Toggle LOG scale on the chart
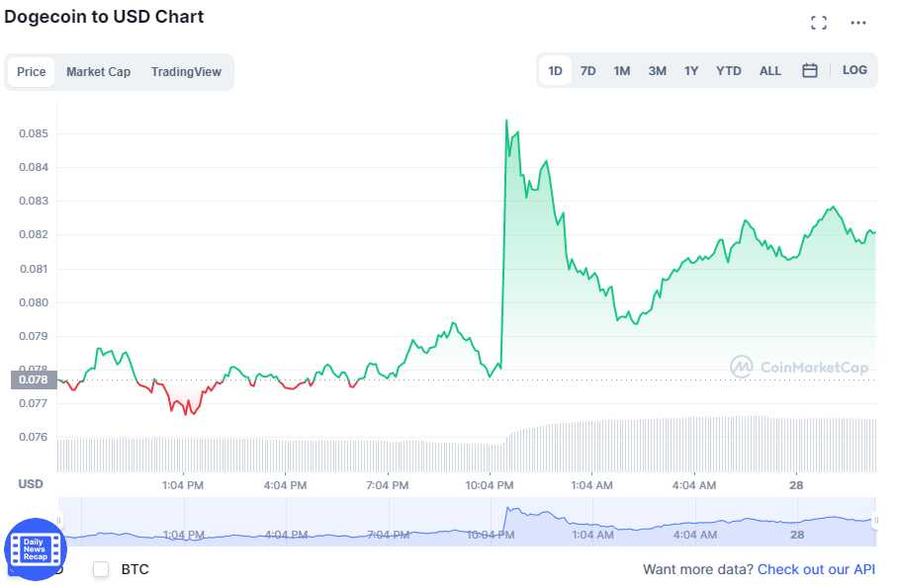The image size is (899, 588). pyautogui.click(x=854, y=70)
